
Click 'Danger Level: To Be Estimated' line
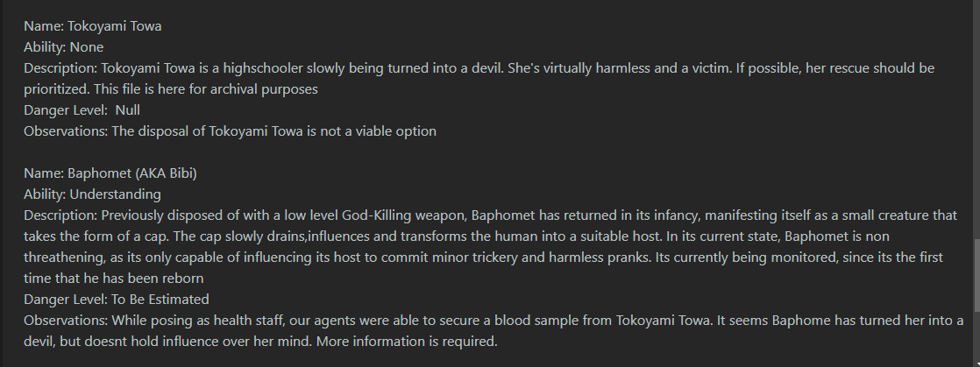click(117, 300)
